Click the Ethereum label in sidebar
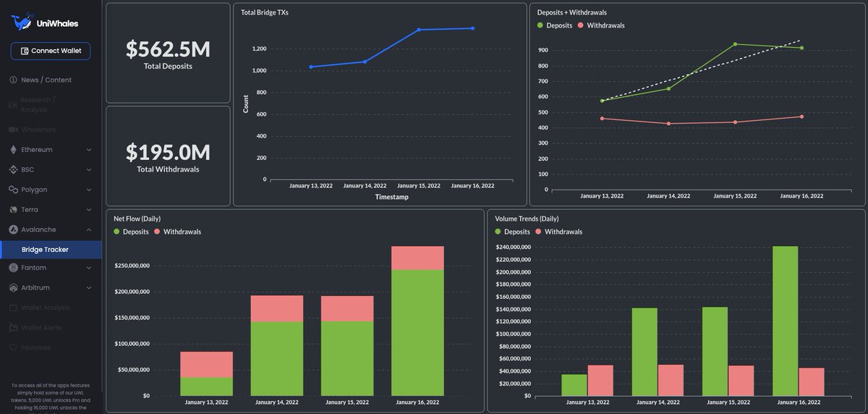868x414 pixels. [37, 150]
